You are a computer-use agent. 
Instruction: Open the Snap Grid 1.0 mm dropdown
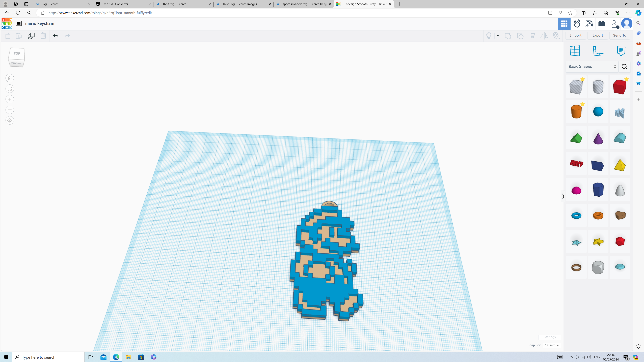(552, 345)
